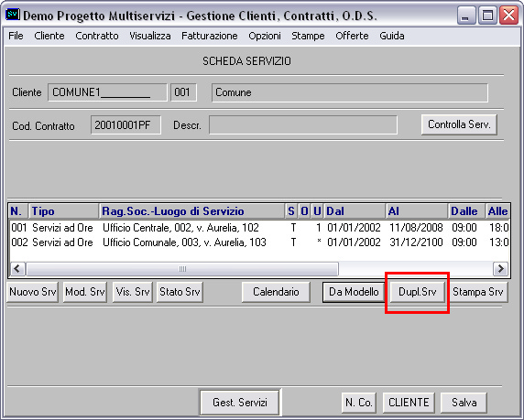Click the right scroll arrow of list
The image size is (524, 420).
500,269
